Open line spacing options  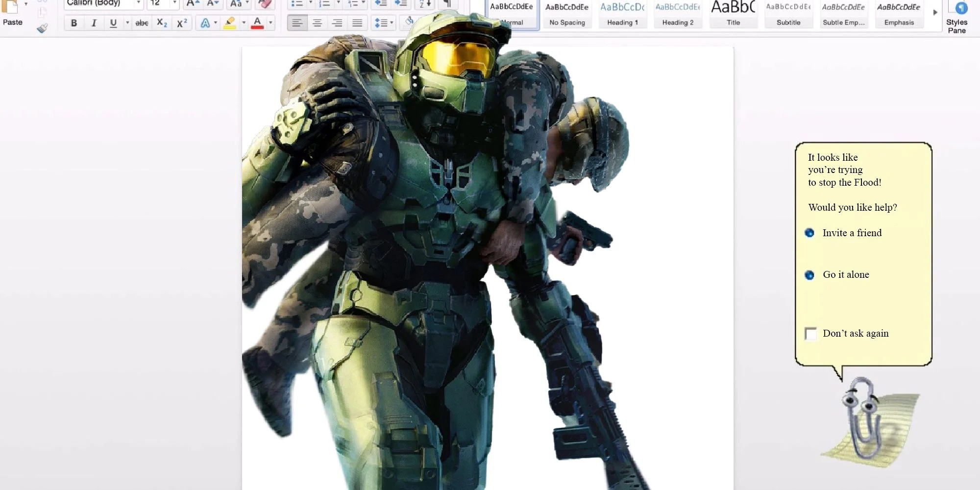[x=381, y=23]
